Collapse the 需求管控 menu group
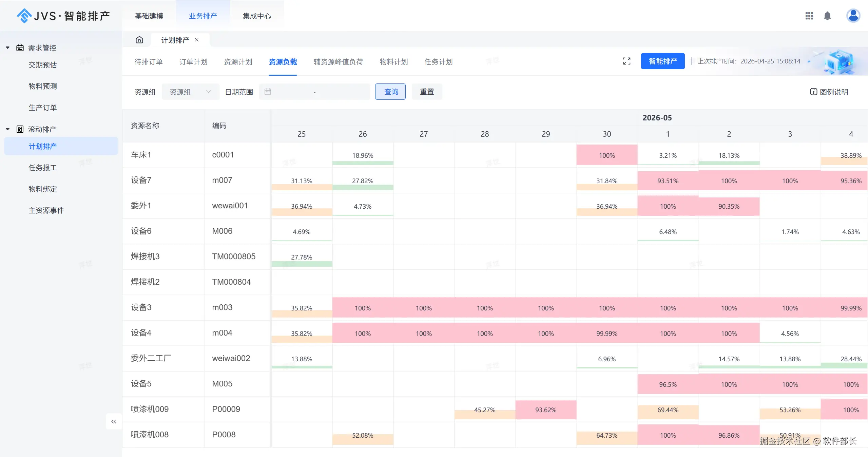868x457 pixels. (x=8, y=48)
